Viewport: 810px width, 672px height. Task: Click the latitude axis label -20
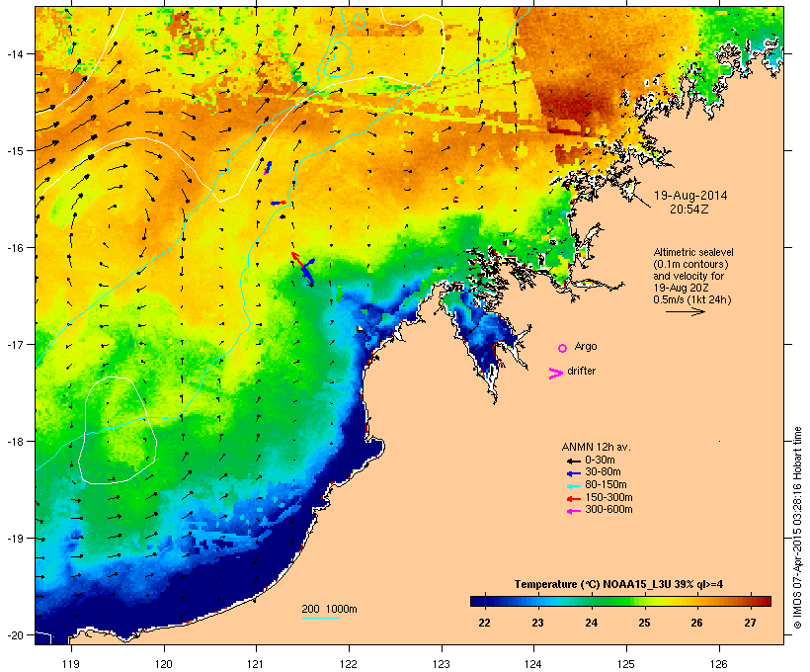coord(14,635)
